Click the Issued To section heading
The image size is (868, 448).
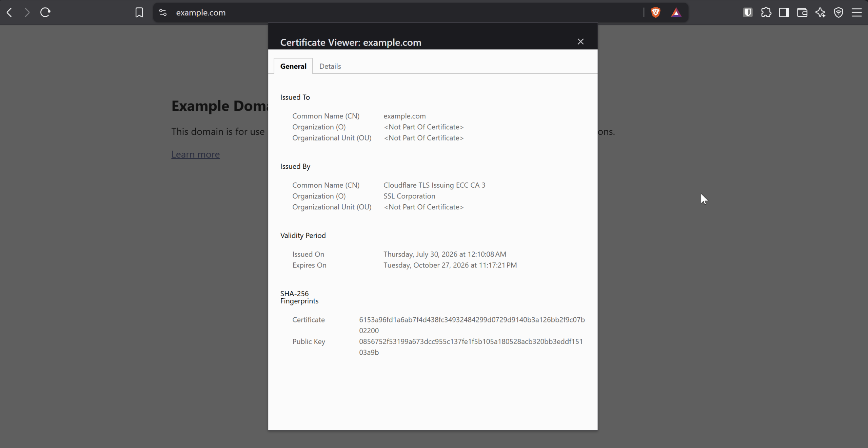pos(295,97)
